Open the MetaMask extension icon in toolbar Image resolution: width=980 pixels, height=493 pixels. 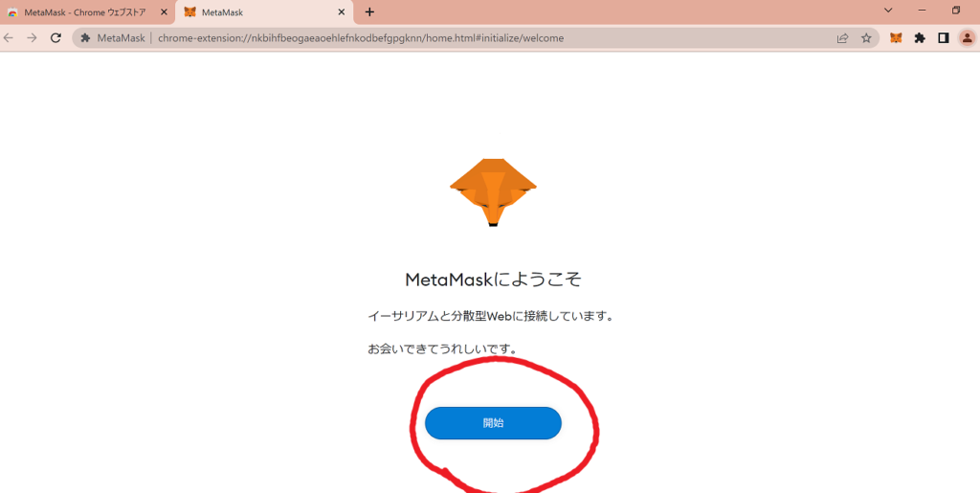[896, 38]
